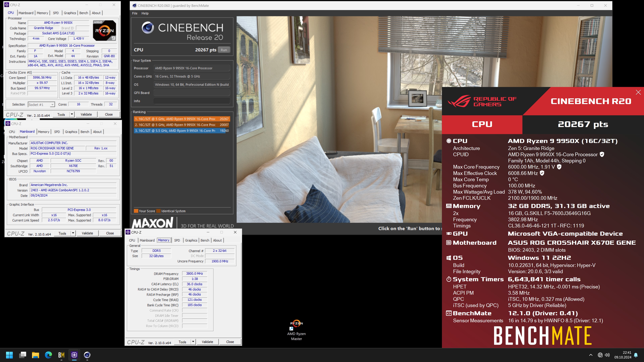Switch to Cinebench taskbar icon
This screenshot has height=362, width=644.
pyautogui.click(x=87, y=355)
